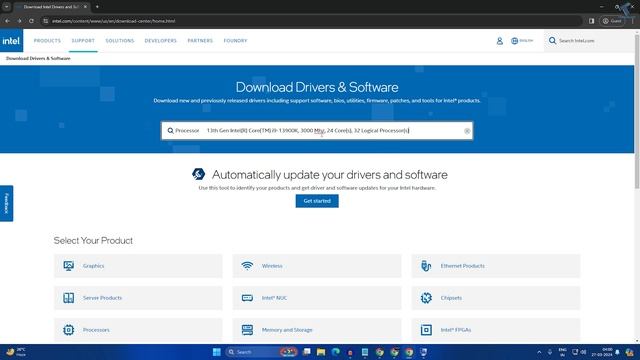
Task: Select the Intel NUC device icon
Action: pos(247,298)
